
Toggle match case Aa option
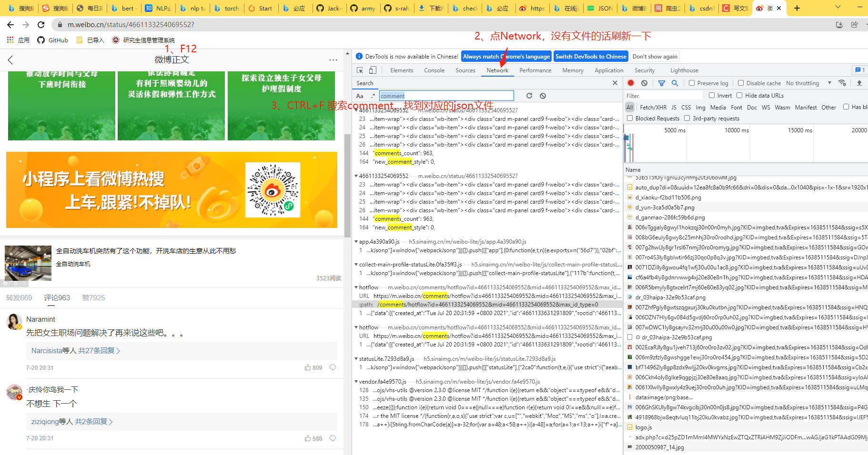click(360, 96)
